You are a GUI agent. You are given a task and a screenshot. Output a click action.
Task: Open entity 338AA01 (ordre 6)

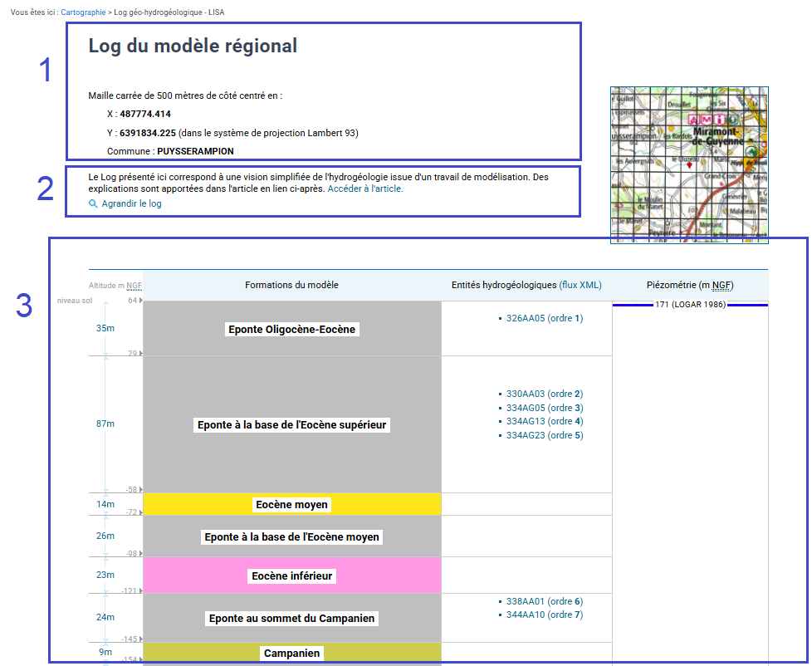[545, 601]
